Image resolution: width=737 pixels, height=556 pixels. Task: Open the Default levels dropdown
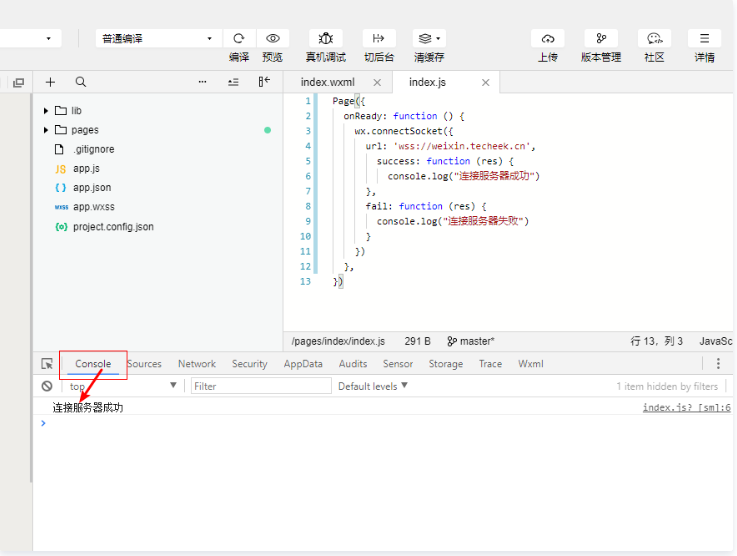pyautogui.click(x=373, y=386)
